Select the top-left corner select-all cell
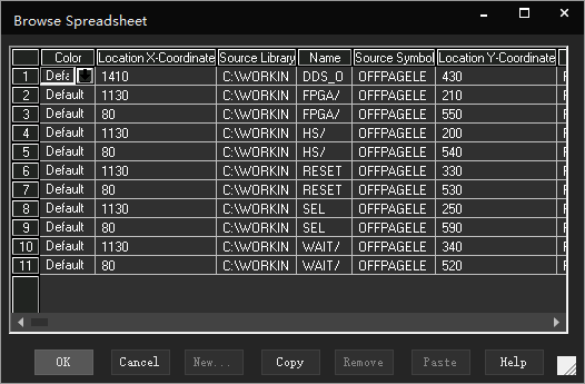 click(x=25, y=57)
